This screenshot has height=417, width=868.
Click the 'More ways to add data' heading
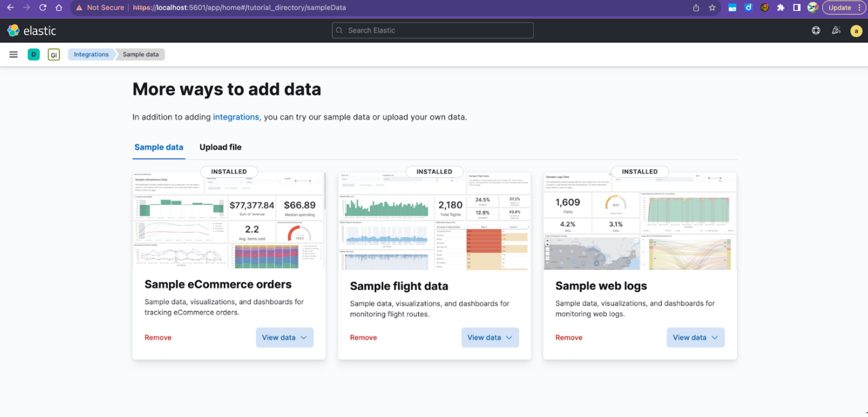pyautogui.click(x=227, y=89)
